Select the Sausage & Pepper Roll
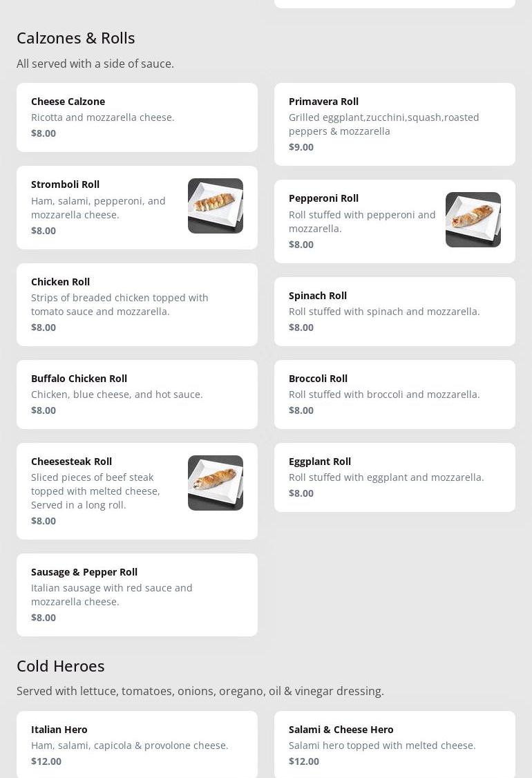 pos(137,595)
